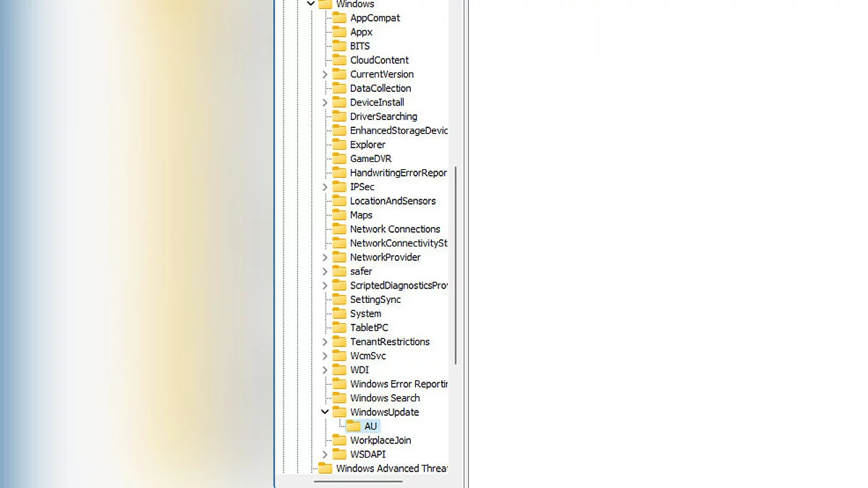Click the Windows Advanced Threat folder icon

click(x=325, y=468)
